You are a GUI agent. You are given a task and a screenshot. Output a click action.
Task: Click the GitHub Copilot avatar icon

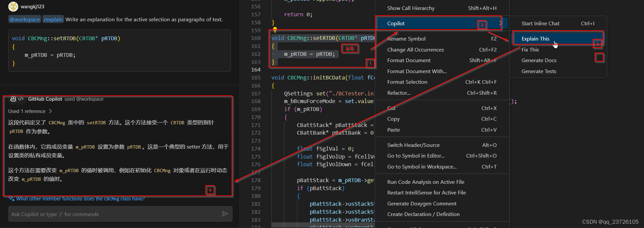pos(13,99)
